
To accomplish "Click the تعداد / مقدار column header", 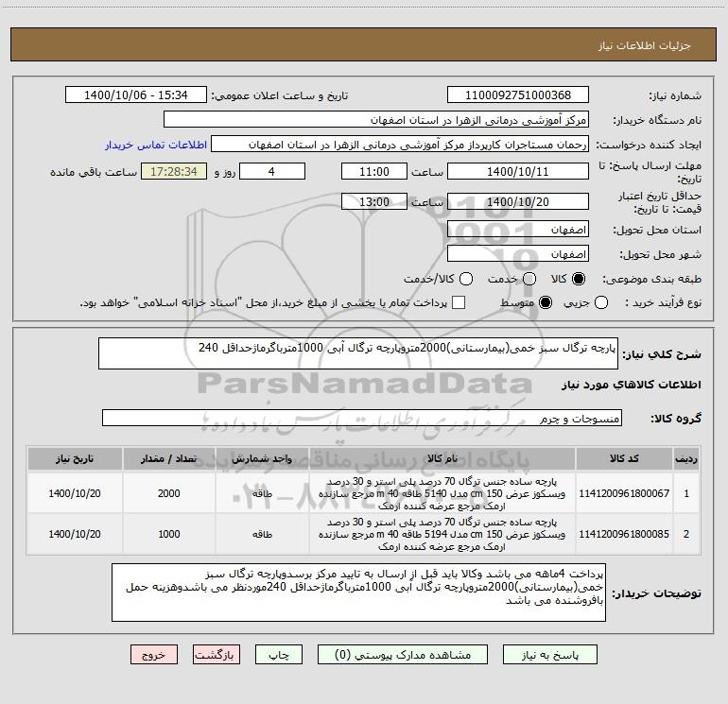I will coord(169,459).
